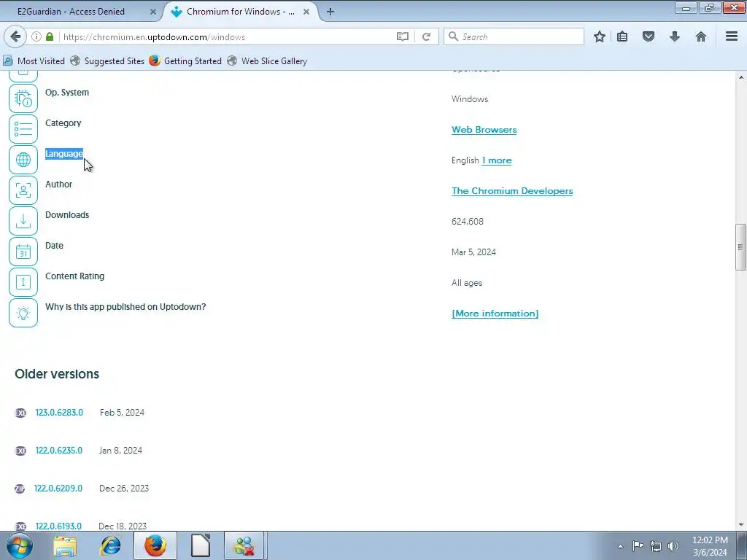Viewport: 747px width, 560px height.
Task: Open the [More information] link
Action: pyautogui.click(x=495, y=314)
